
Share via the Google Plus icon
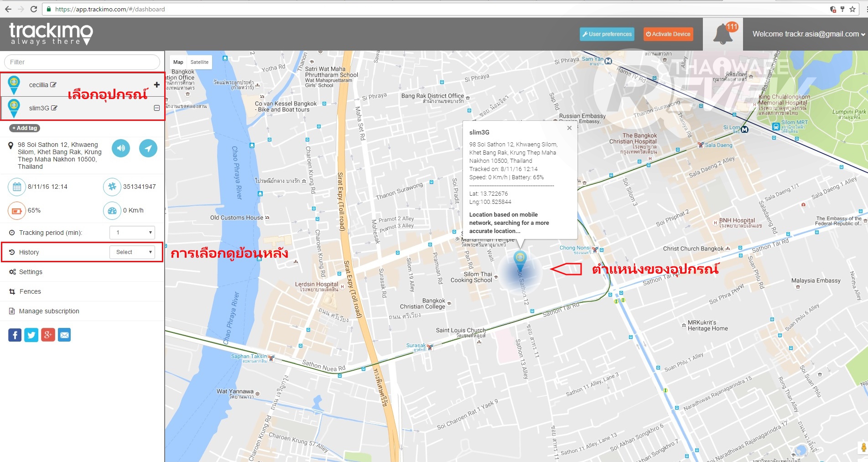(48, 335)
